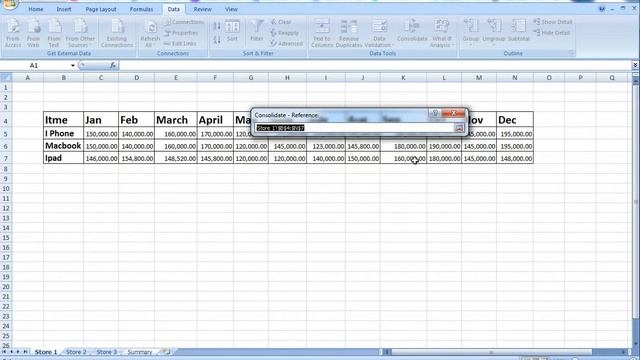640x360 pixels.
Task: Click Hide Detail in the Outline group
Action: [x=551, y=33]
